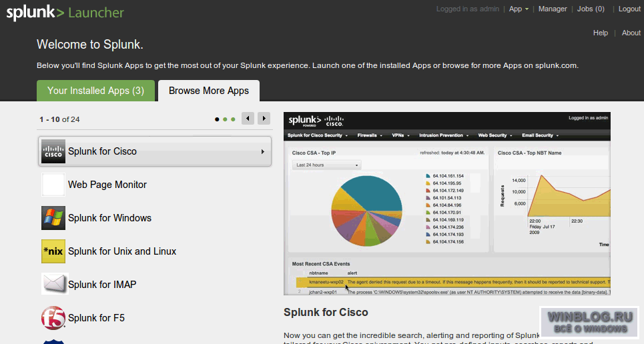Select the first page dot indicator

217,119
